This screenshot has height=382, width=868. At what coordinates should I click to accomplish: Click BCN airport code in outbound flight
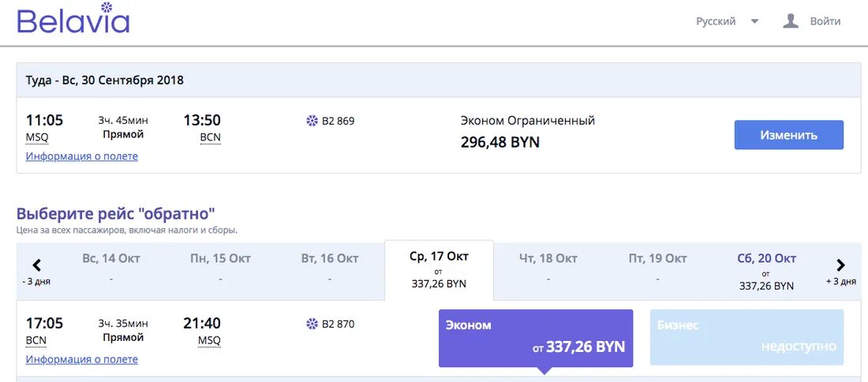211,137
